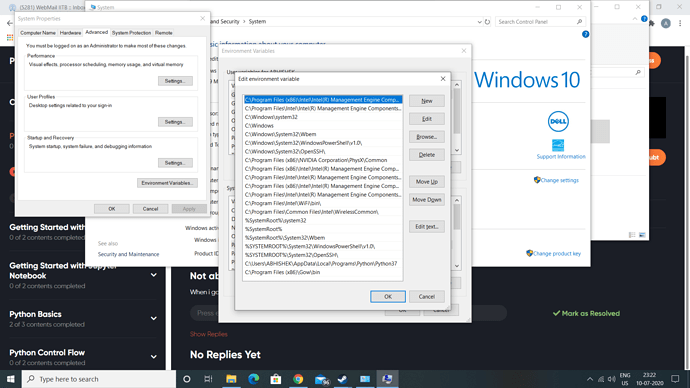690x388 pixels.
Task: Open the Windows Start menu
Action: click(x=11, y=379)
